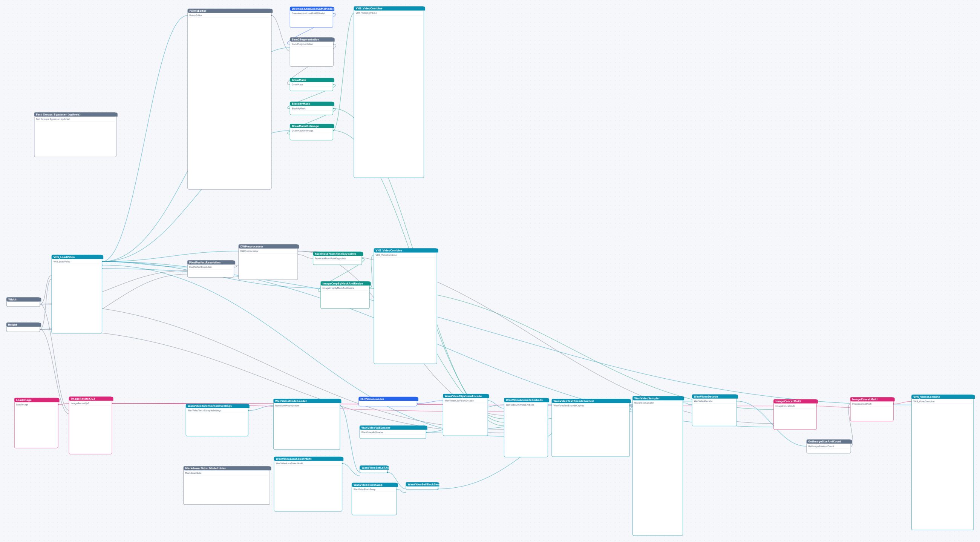Click the VHS_LoadVideo node title bar

coord(77,257)
